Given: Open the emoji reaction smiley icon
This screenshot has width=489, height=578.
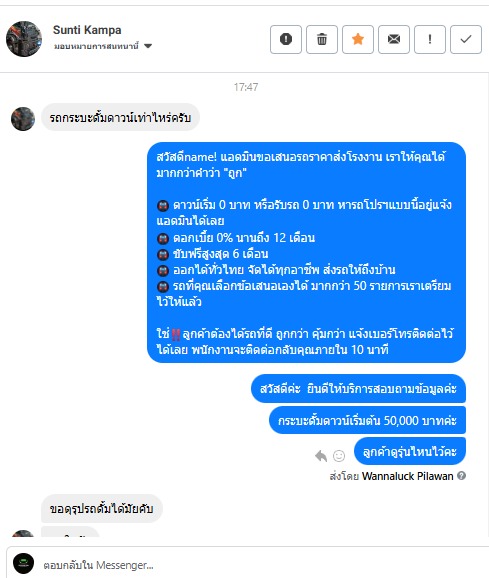Looking at the screenshot, I should click(339, 456).
